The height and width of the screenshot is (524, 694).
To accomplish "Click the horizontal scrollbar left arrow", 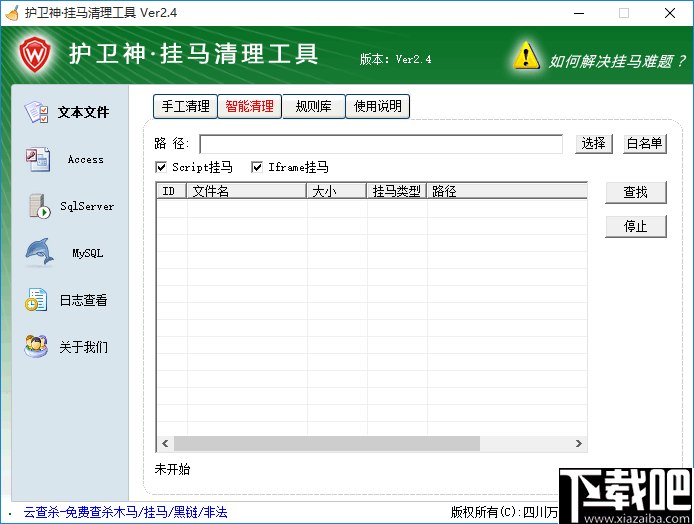I will (166, 443).
